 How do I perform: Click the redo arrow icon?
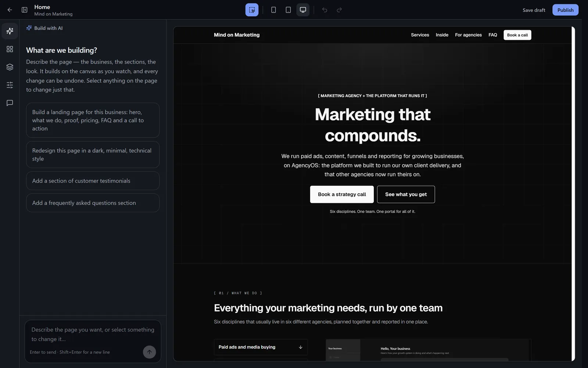click(339, 10)
